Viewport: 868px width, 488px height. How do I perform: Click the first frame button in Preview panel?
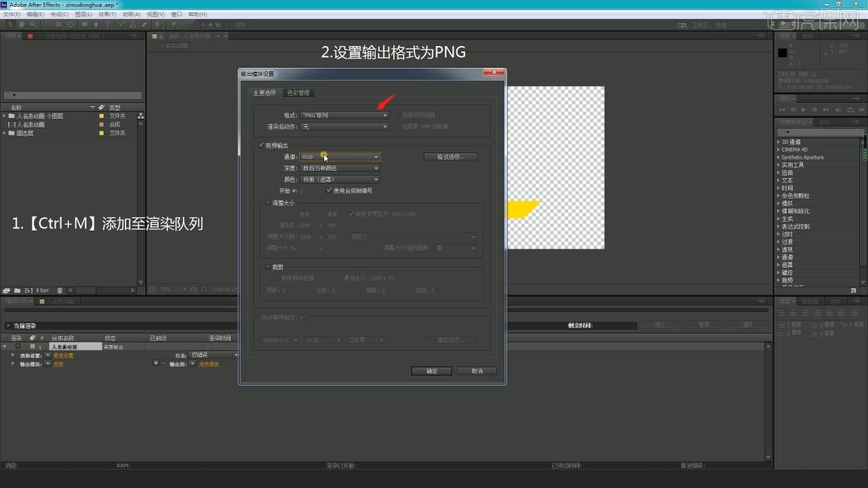tap(783, 109)
